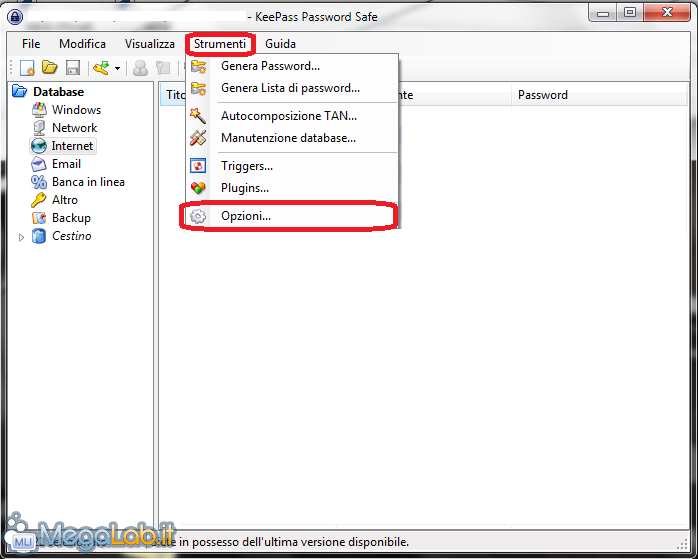
Task: Select the Internet group label
Action: (72, 146)
